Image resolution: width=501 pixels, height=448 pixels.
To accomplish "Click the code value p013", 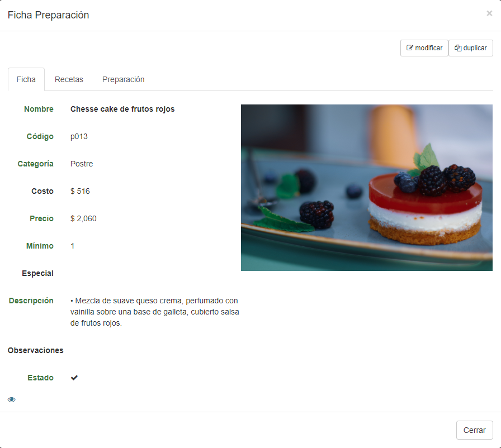I will (x=79, y=136).
